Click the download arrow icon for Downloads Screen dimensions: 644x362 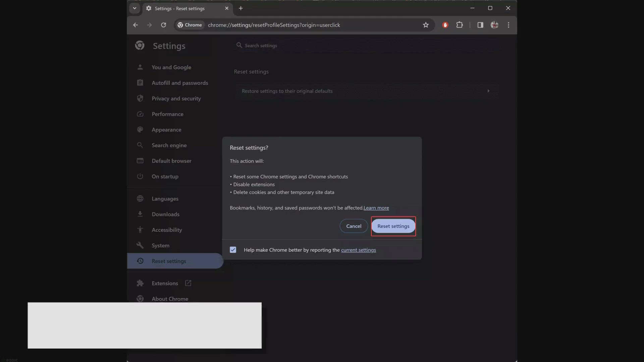point(140,214)
